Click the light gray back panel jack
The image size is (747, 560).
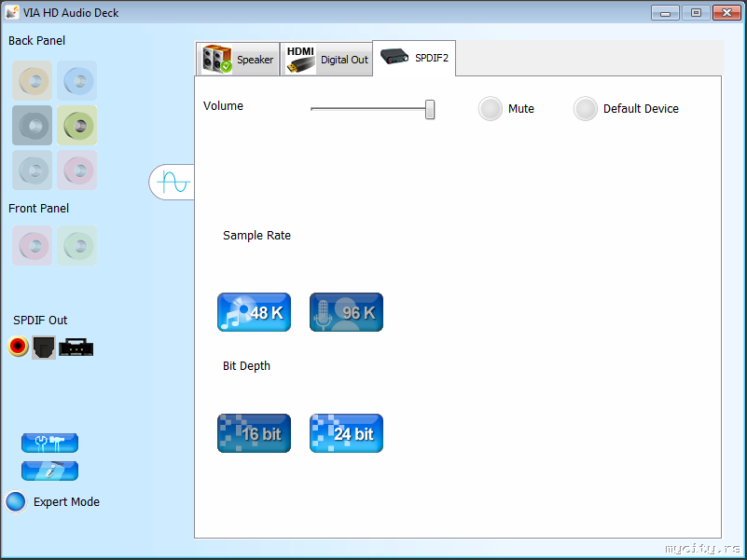32,170
